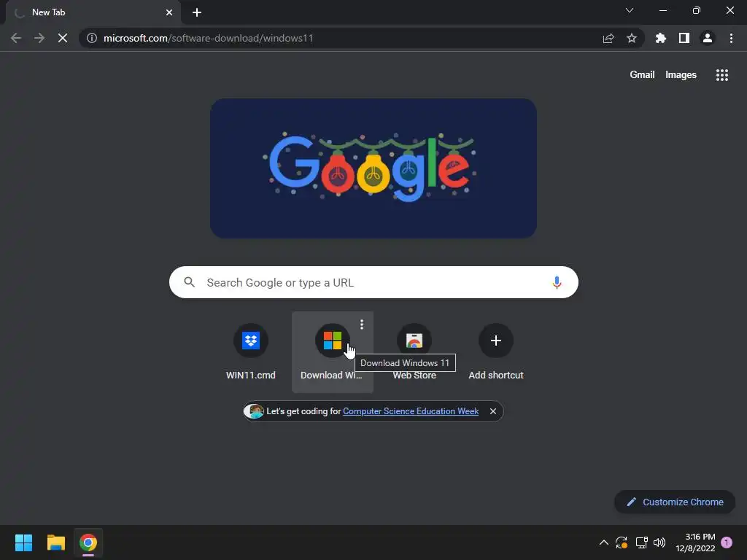
Task: Click the holiday Google doodle
Action: [x=373, y=168]
